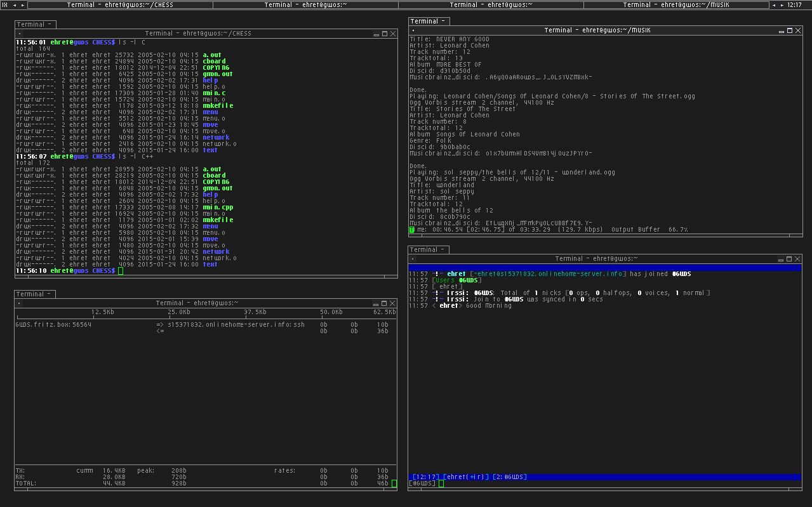Image resolution: width=812 pixels, height=507 pixels.
Task: Click the IX workspace name in the toolbar
Action: [5, 5]
